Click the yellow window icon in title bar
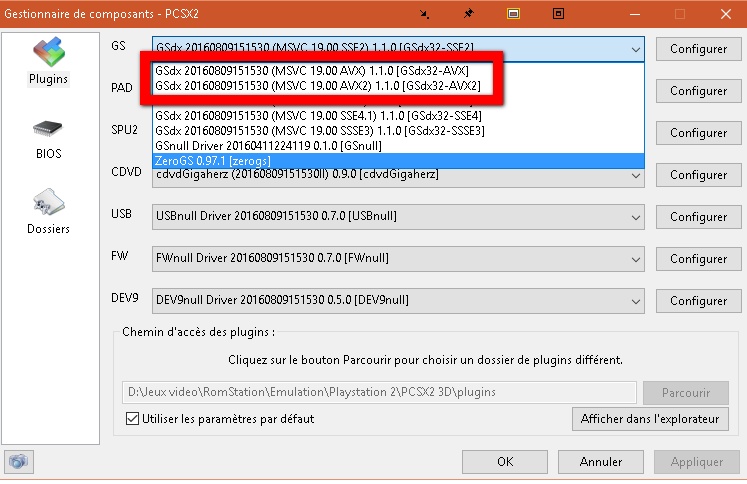Image resolution: width=747 pixels, height=484 pixels. coord(513,14)
